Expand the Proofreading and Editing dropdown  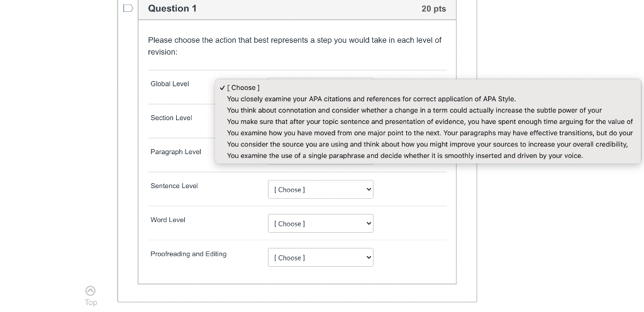(320, 257)
